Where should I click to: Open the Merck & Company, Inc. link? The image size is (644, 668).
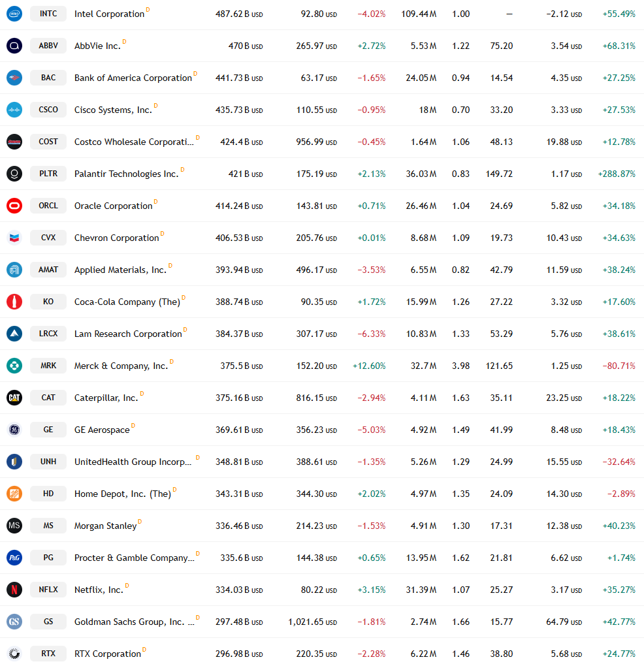tap(121, 366)
